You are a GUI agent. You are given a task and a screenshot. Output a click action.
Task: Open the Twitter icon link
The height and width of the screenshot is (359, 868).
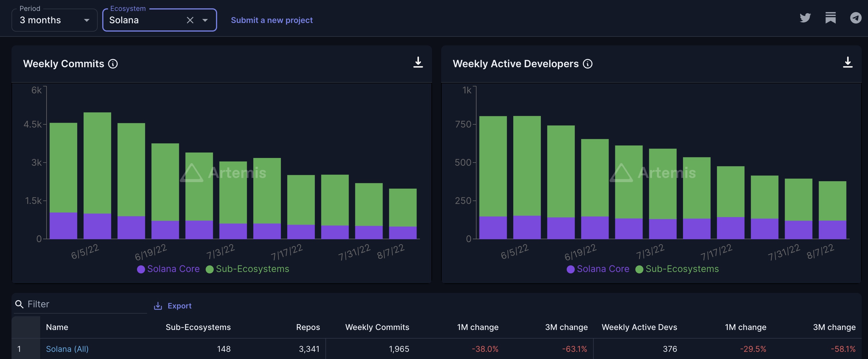[x=805, y=18]
